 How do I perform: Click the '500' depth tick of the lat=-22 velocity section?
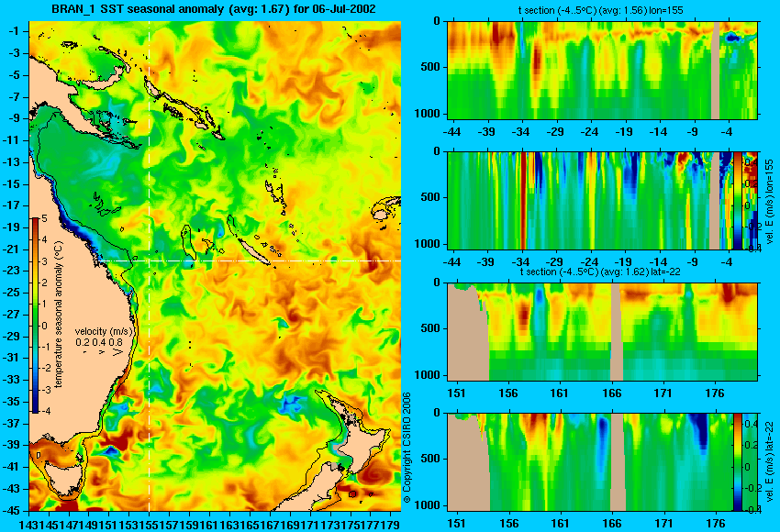(x=430, y=459)
